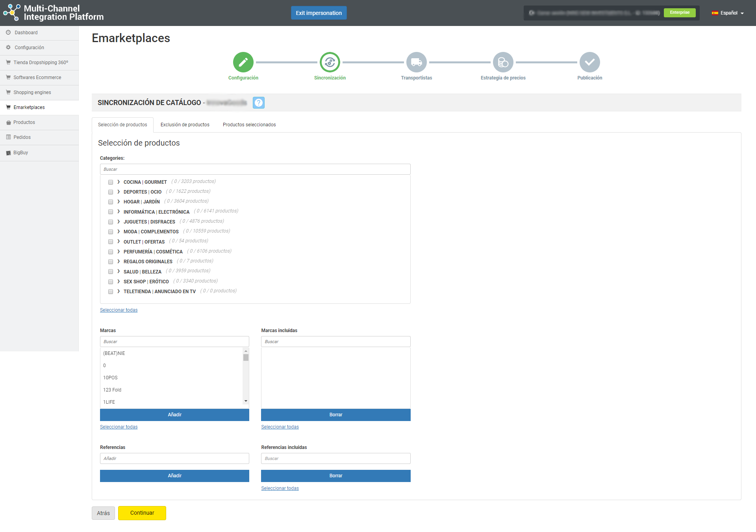The width and height of the screenshot is (756, 532).
Task: Click the Configuración pencil step icon
Action: [x=243, y=62]
